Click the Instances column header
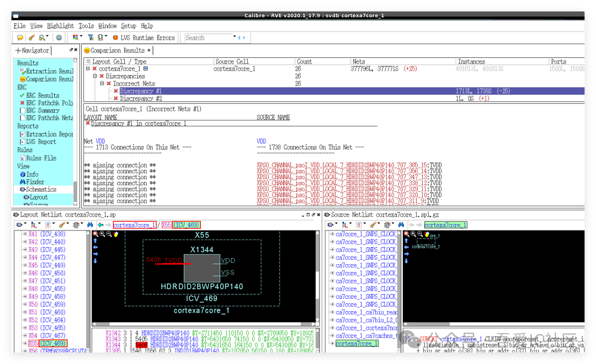The width and height of the screenshot is (596, 364). point(471,62)
